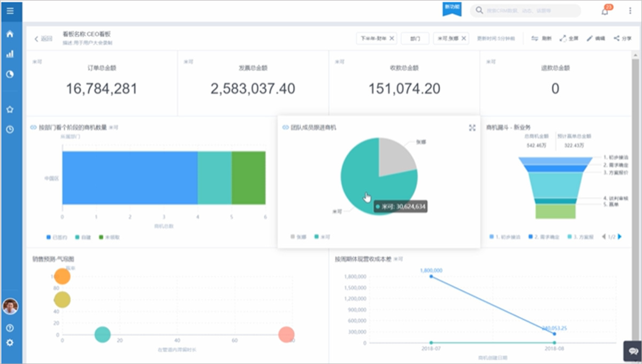Image resolution: width=642 pixels, height=364 pixels.
Task: Open the hamburger menu in sidebar
Action: click(x=10, y=11)
